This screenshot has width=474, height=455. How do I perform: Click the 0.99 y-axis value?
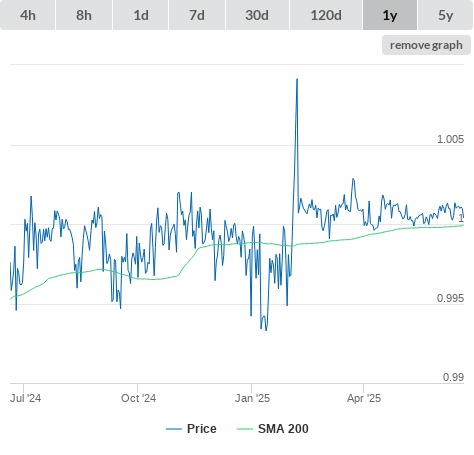click(x=453, y=377)
